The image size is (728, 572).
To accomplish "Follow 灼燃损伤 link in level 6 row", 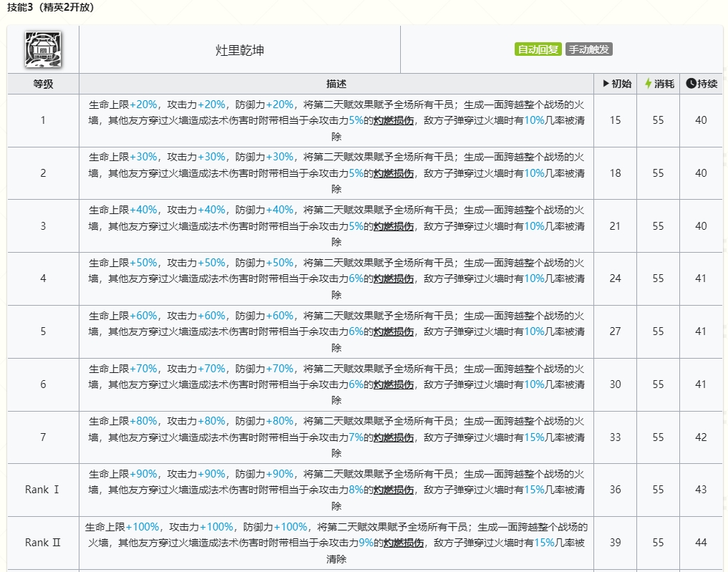I will [x=393, y=384].
